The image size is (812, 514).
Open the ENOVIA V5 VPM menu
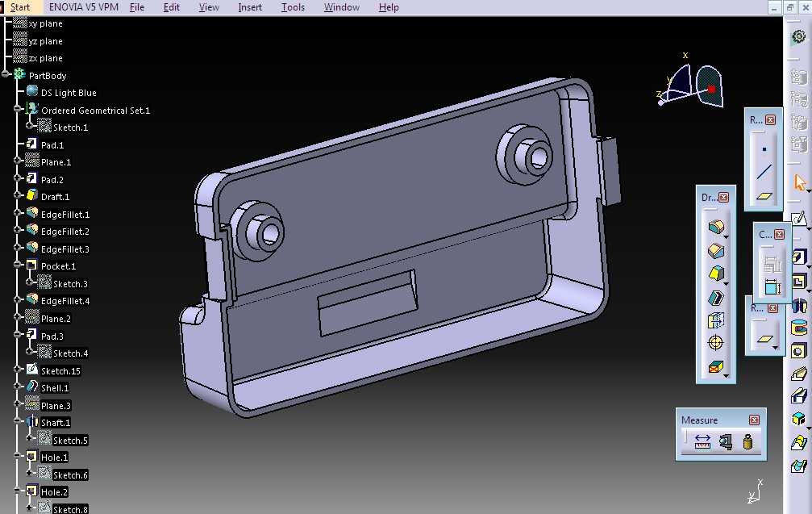[x=83, y=7]
